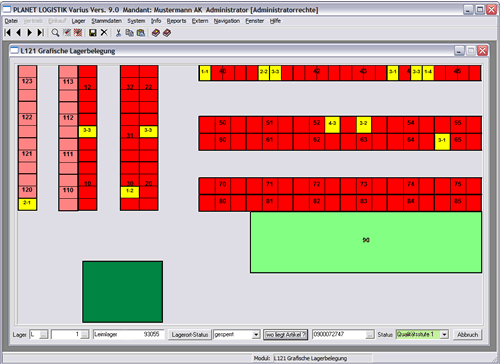Image resolution: width=500 pixels, height=364 pixels.
Task: Expand the Status dropdown Qualitätsstufe 1
Action: coord(444,334)
